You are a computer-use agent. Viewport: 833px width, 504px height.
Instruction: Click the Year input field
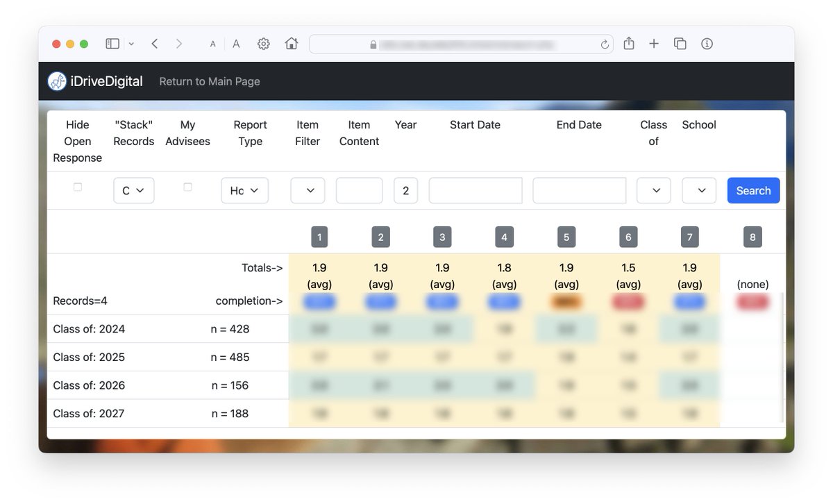(x=406, y=190)
